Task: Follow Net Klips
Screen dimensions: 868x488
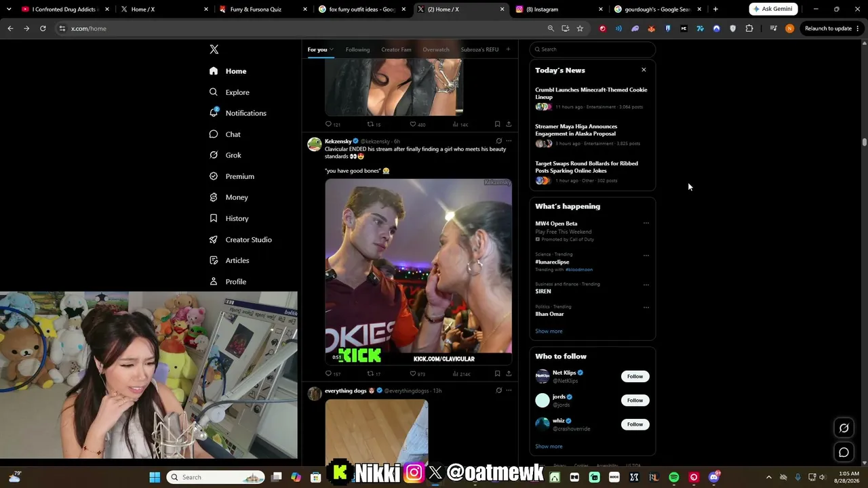Action: point(635,376)
